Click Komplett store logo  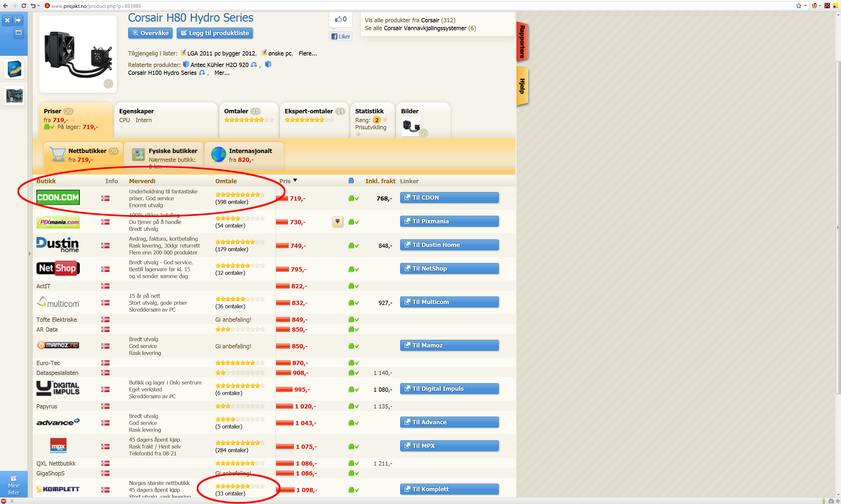pyautogui.click(x=58, y=489)
